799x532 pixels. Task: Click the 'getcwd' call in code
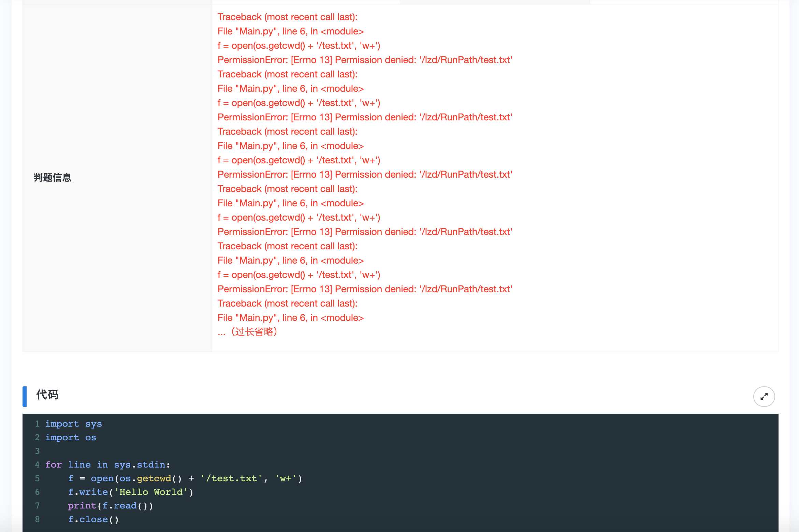(154, 478)
